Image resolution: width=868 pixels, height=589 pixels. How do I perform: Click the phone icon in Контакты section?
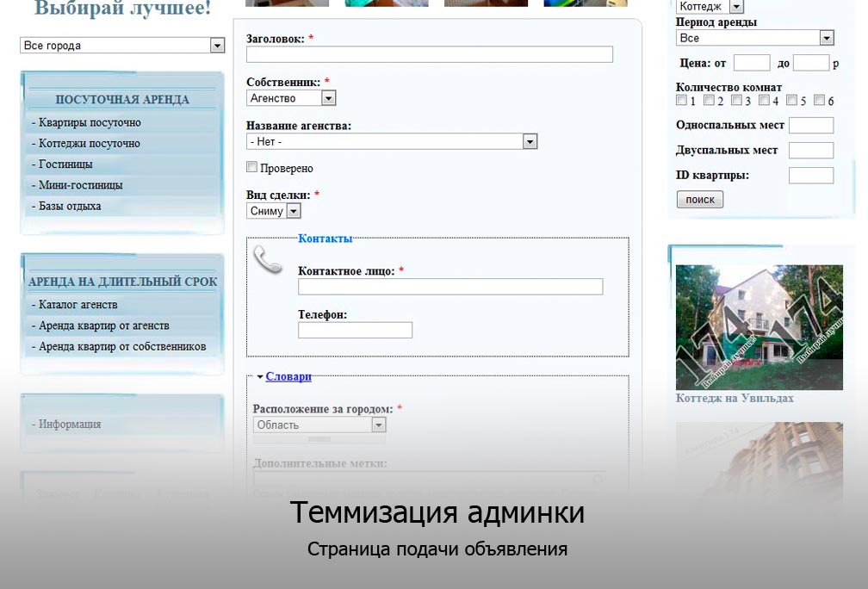click(267, 259)
